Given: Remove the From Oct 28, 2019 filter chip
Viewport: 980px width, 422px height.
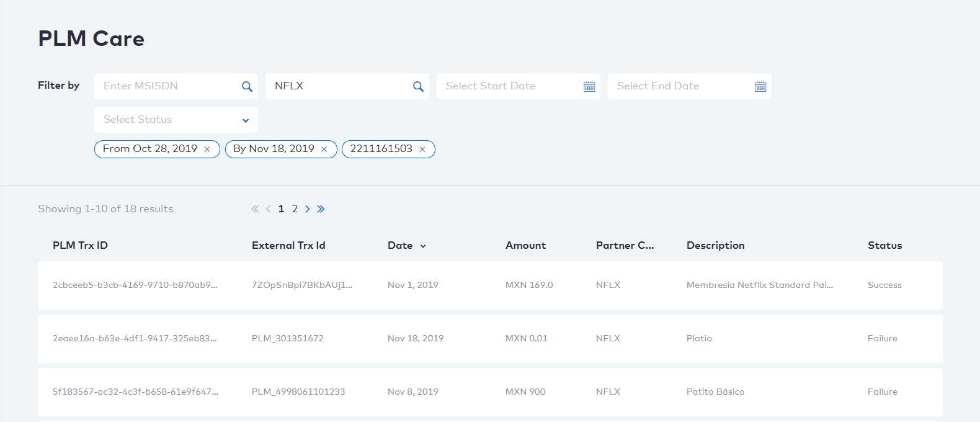Looking at the screenshot, I should click(207, 150).
